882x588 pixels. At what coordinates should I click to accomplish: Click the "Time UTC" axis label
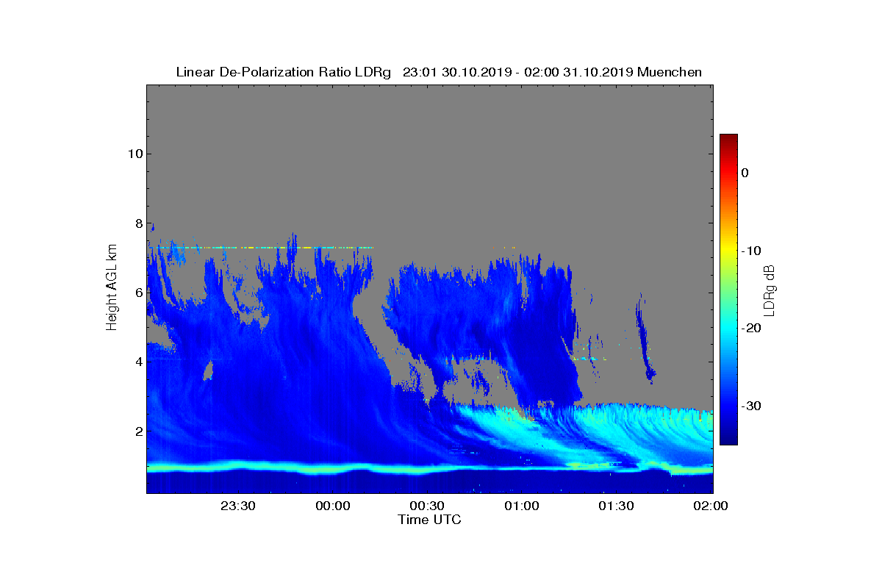430,520
